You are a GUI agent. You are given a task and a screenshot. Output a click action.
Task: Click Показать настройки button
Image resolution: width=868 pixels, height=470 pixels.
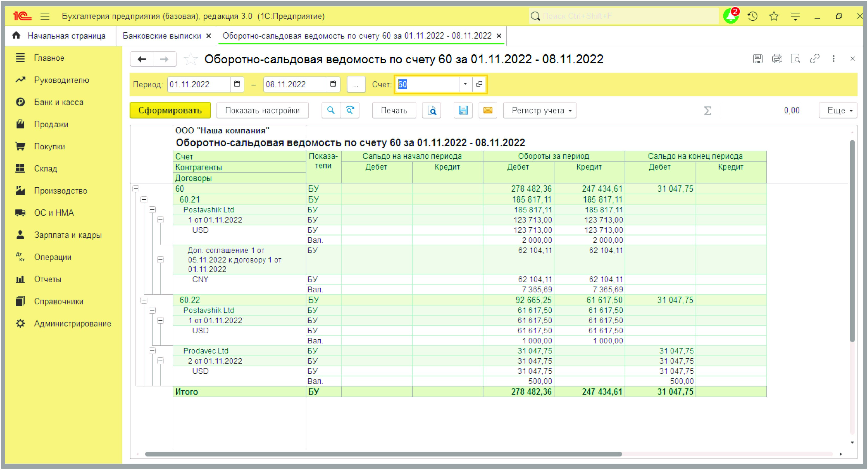tap(262, 110)
